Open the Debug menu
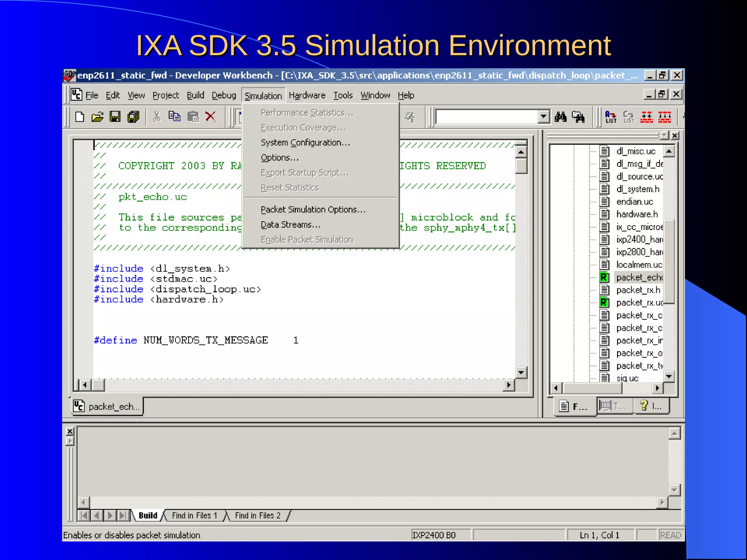Image resolution: width=747 pixels, height=560 pixels. pyautogui.click(x=224, y=95)
